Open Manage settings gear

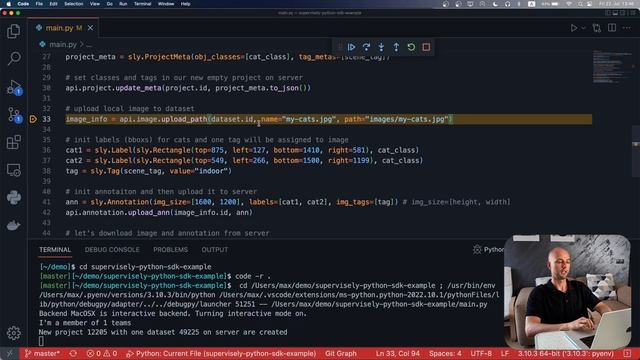[13, 333]
